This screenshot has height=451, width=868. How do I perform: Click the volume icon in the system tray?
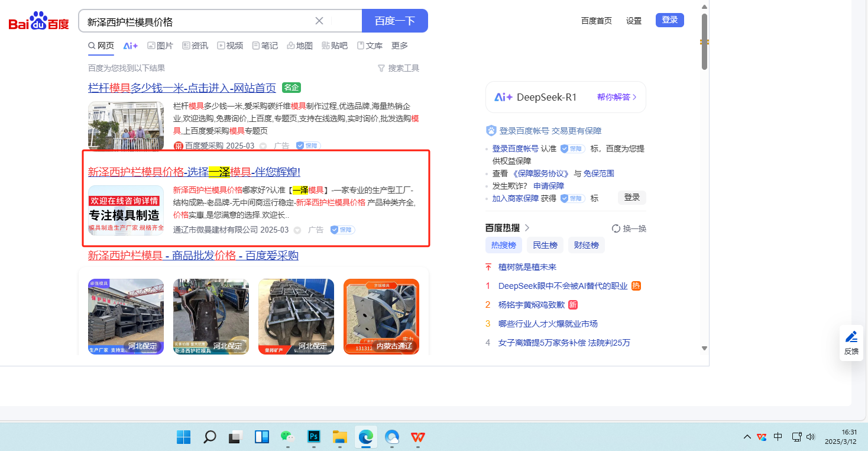point(811,437)
